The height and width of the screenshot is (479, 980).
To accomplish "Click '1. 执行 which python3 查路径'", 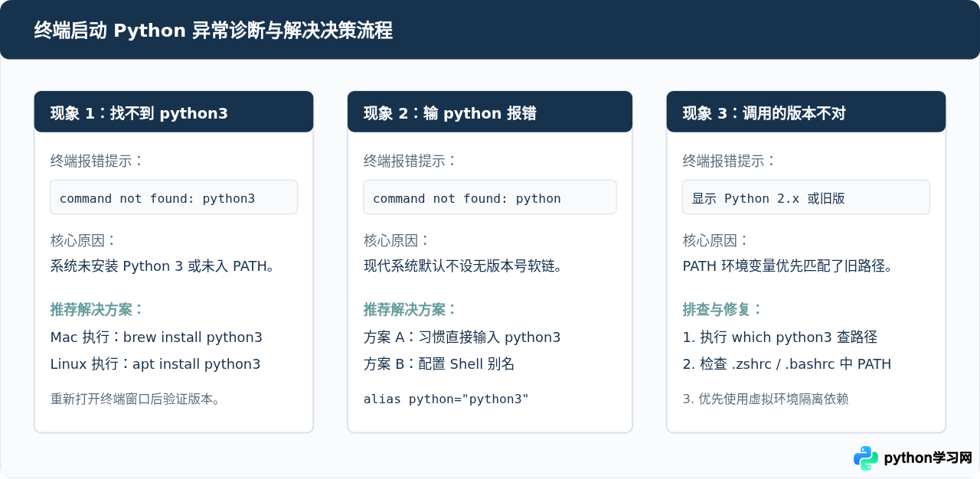I will pos(780,337).
